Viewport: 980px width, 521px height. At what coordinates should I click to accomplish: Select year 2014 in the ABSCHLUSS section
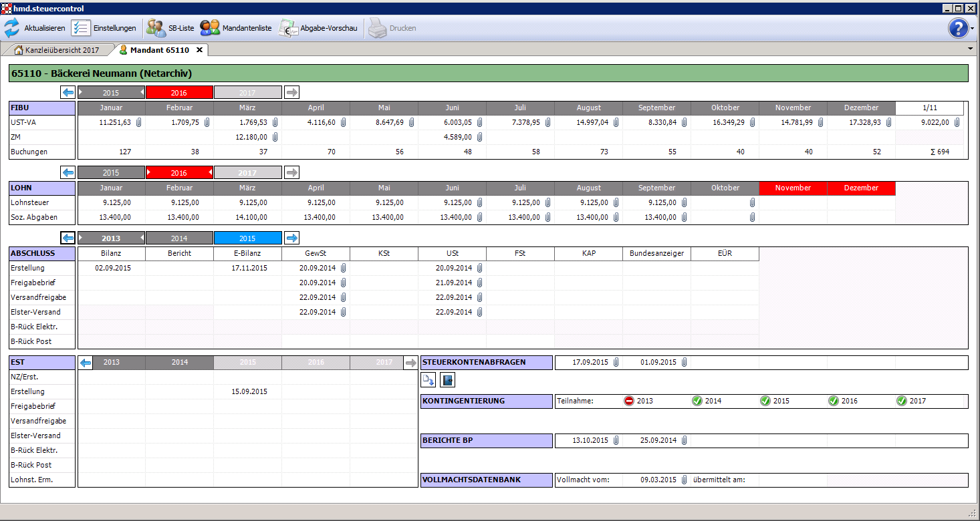[179, 238]
